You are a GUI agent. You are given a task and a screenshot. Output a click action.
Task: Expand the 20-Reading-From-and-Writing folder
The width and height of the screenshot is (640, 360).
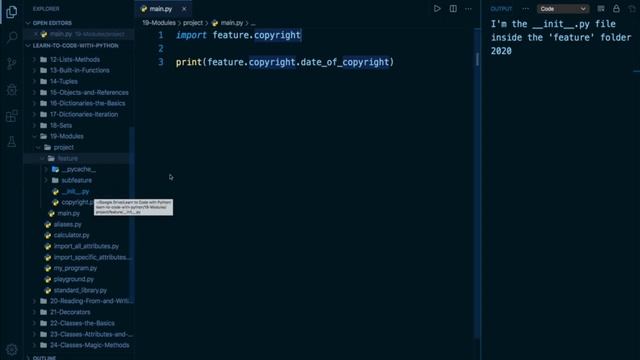coord(90,301)
